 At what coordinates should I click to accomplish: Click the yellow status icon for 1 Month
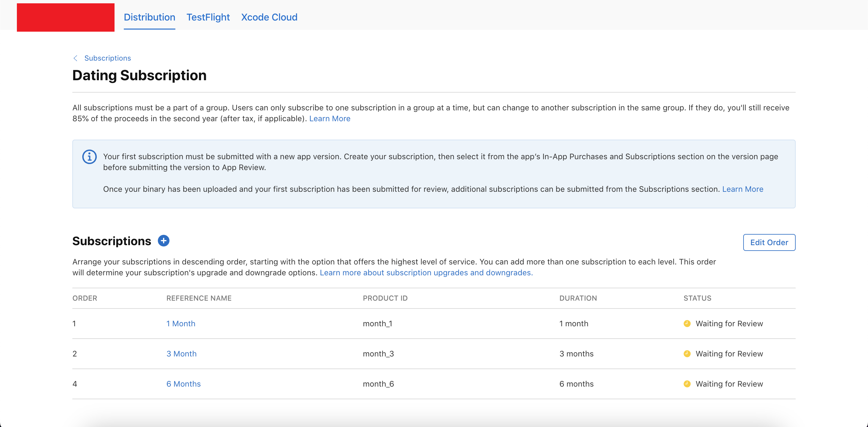(687, 324)
